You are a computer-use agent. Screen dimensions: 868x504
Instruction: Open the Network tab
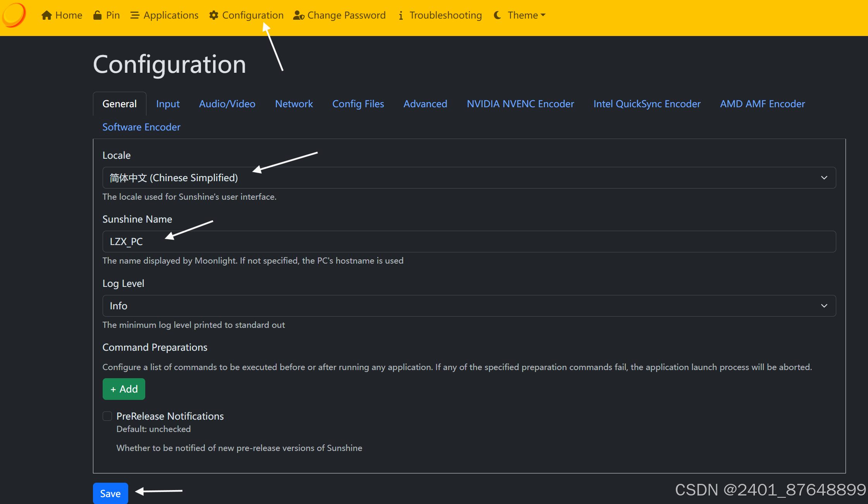tap(294, 104)
